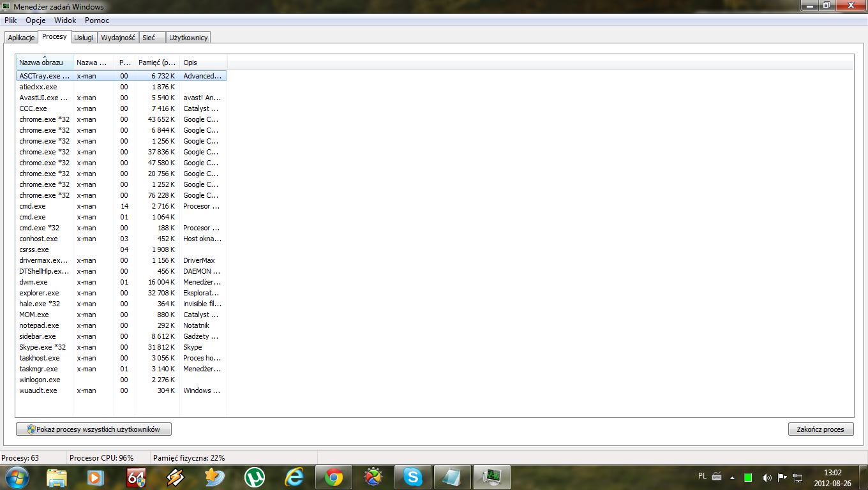Click the PL input language indicator
This screenshot has height=490, width=868.
702,476
